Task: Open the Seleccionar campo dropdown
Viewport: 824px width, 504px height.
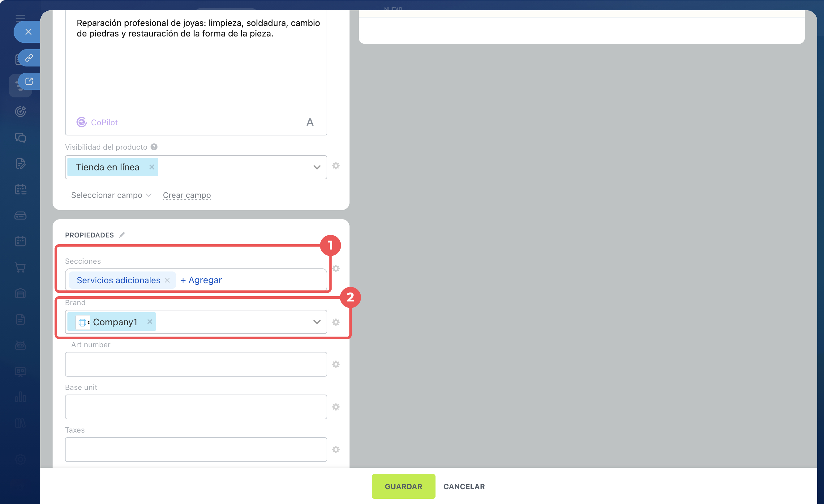Action: point(111,195)
